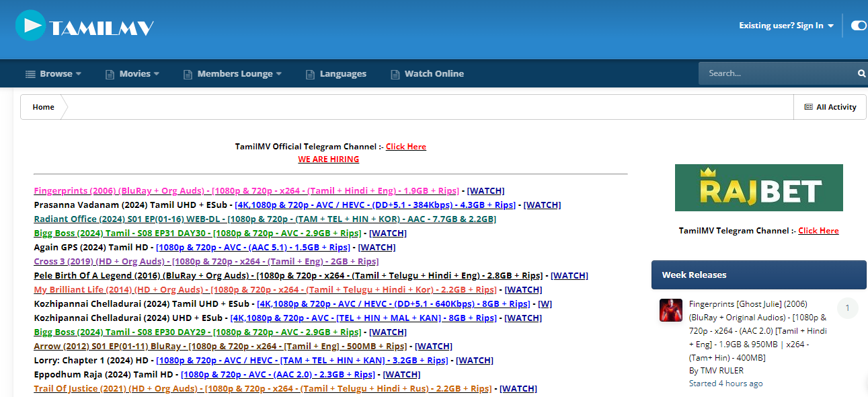Open the Movies dropdown menu
Viewport: 868px width, 397px height.
(132, 74)
